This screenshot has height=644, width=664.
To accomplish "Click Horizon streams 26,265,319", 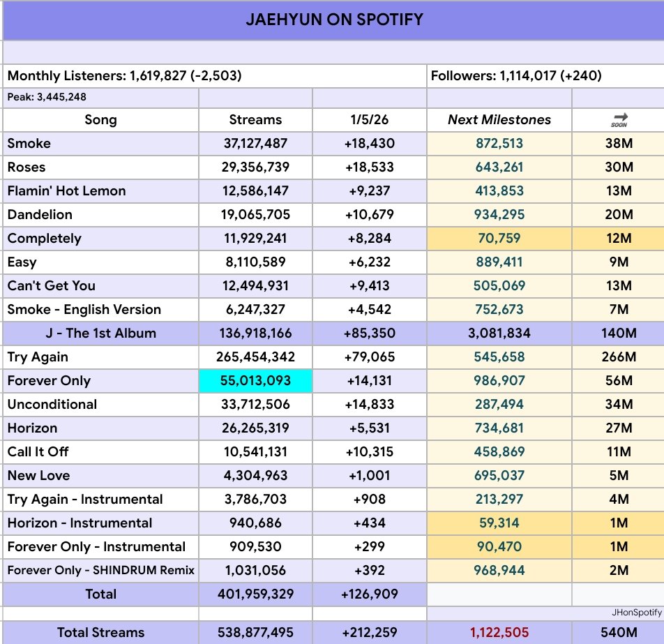I will click(x=255, y=428).
